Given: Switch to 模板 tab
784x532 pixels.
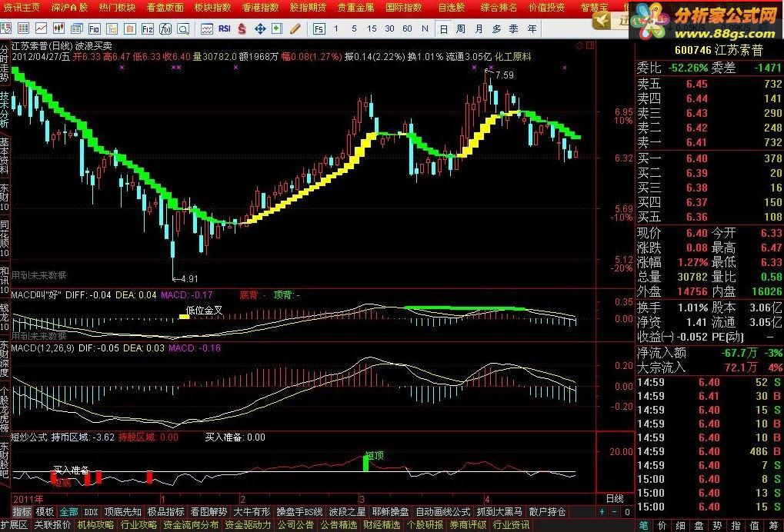Looking at the screenshot, I should pyautogui.click(x=45, y=512).
